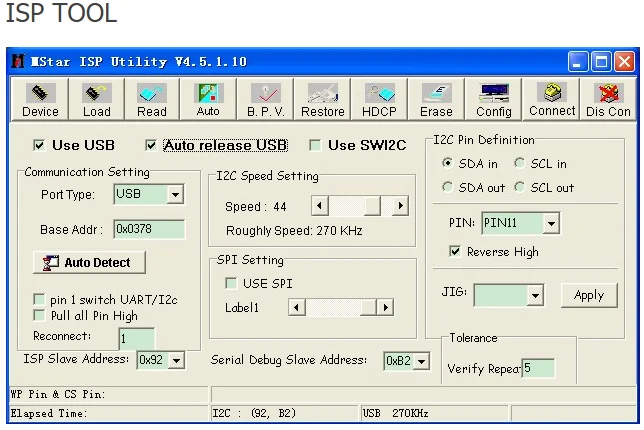Viewport: 644px width, 430px height.
Task: Select the SCL out radio button
Action: (x=520, y=187)
